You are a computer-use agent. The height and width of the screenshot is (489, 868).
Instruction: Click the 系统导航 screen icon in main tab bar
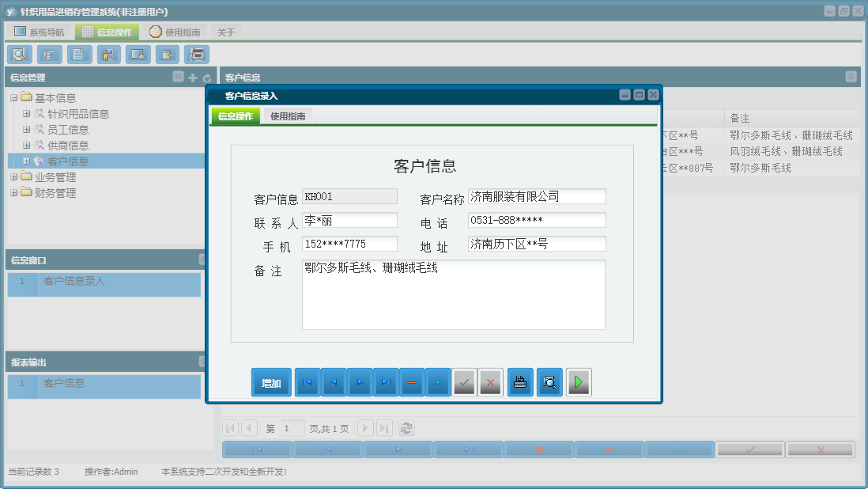click(20, 31)
